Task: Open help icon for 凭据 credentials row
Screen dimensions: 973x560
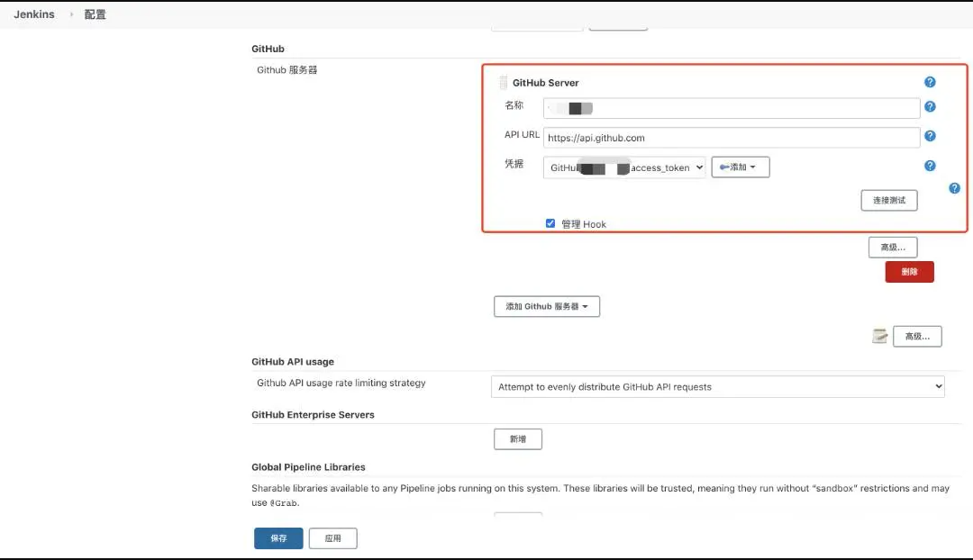Action: (930, 166)
